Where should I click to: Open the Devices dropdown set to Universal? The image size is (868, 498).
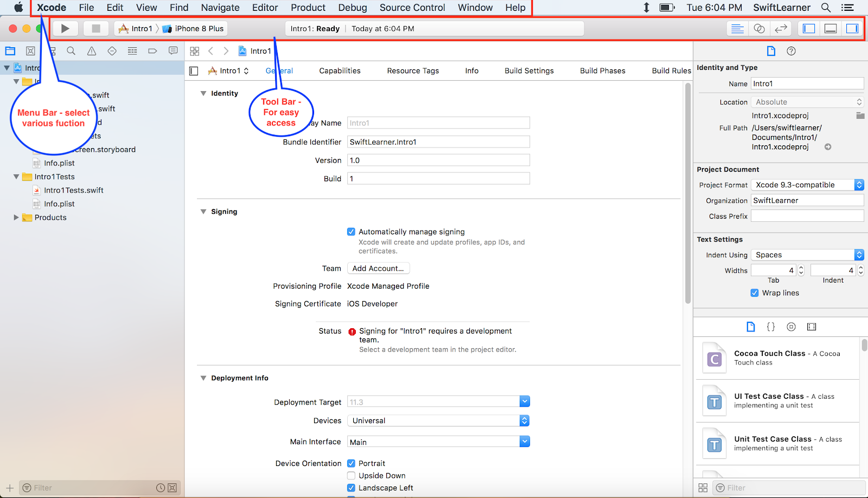[x=438, y=420]
